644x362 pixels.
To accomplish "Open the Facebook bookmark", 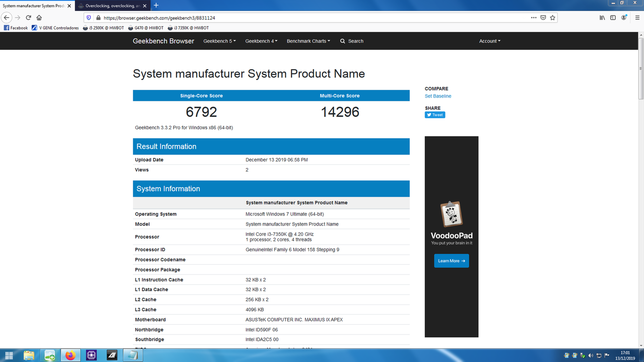I will 16,28.
